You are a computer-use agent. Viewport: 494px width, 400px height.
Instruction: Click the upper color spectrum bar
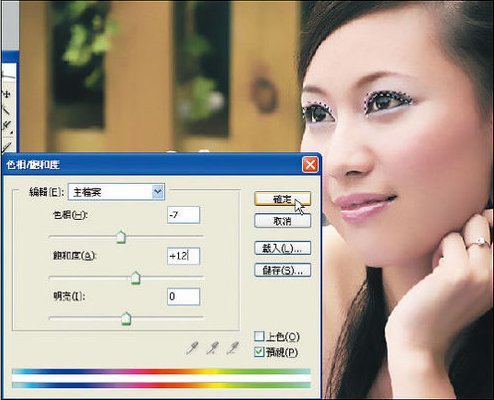[x=161, y=371]
